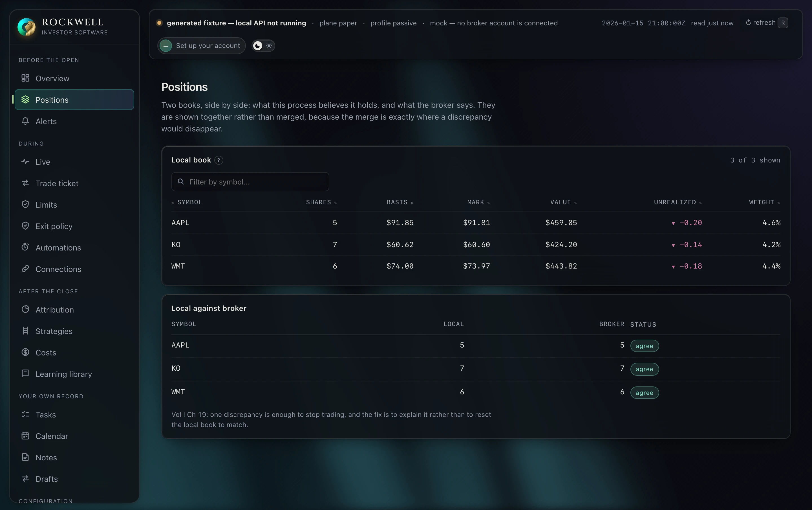Sort Local book by SHARES column
The height and width of the screenshot is (510, 812).
coord(321,202)
